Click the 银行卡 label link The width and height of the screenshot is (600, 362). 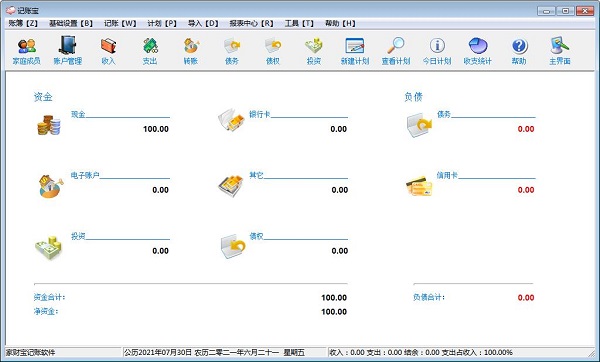[x=260, y=114]
